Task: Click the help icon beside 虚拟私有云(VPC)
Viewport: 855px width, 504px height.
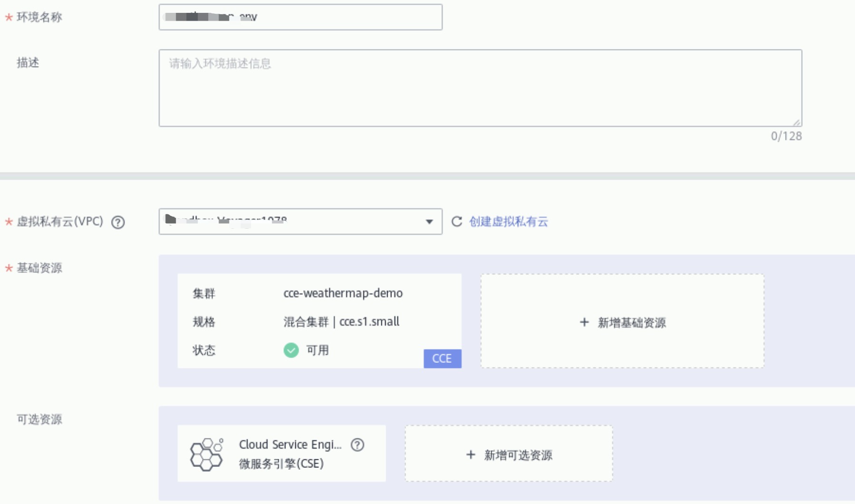Action: pyautogui.click(x=118, y=222)
